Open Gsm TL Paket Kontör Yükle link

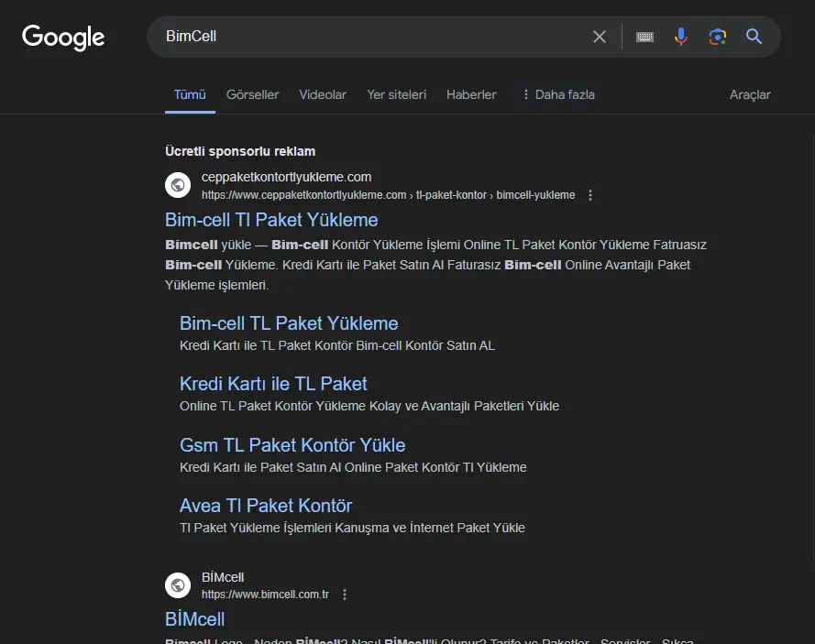click(292, 445)
